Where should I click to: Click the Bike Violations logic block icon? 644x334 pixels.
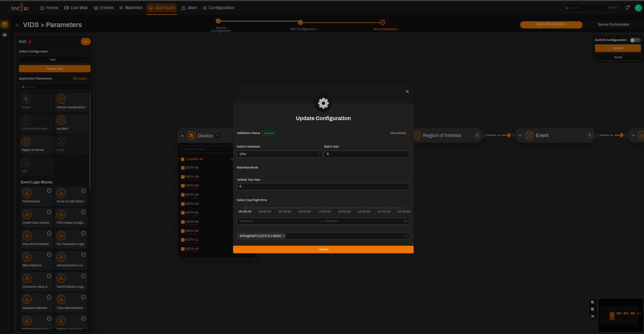(x=27, y=257)
